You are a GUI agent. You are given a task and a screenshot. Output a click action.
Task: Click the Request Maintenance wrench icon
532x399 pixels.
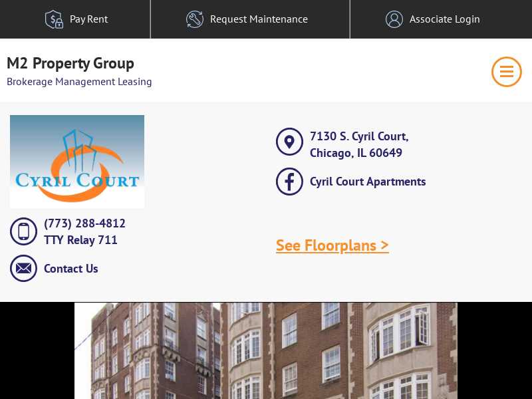point(195,19)
